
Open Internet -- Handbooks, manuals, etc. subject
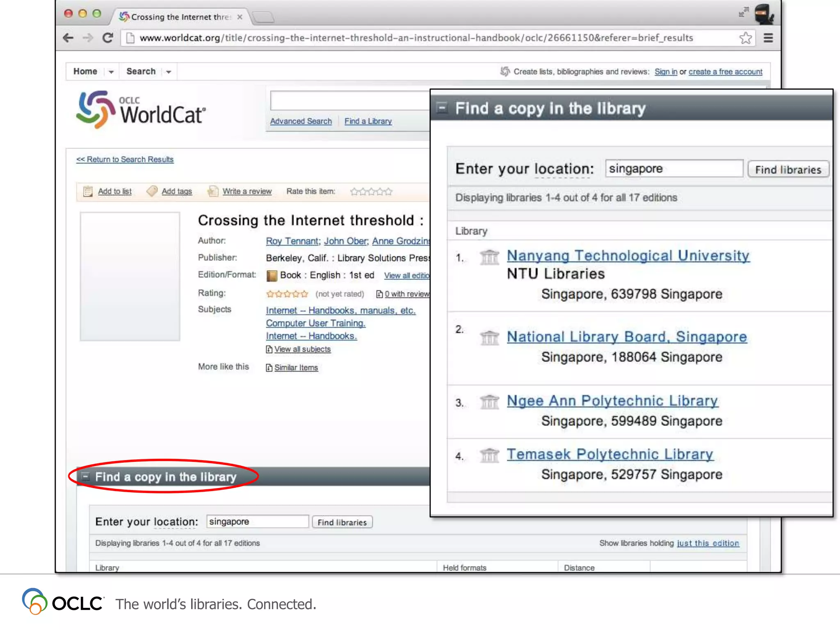(x=340, y=311)
